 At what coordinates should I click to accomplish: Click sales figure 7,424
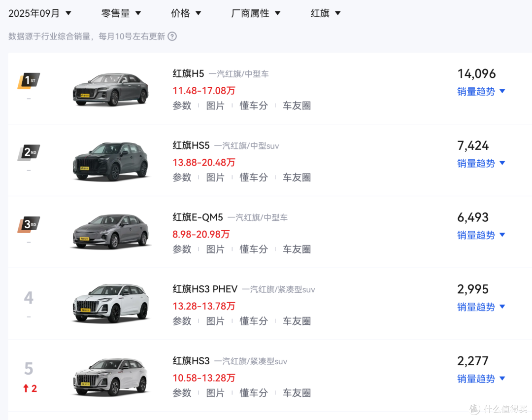pos(473,145)
